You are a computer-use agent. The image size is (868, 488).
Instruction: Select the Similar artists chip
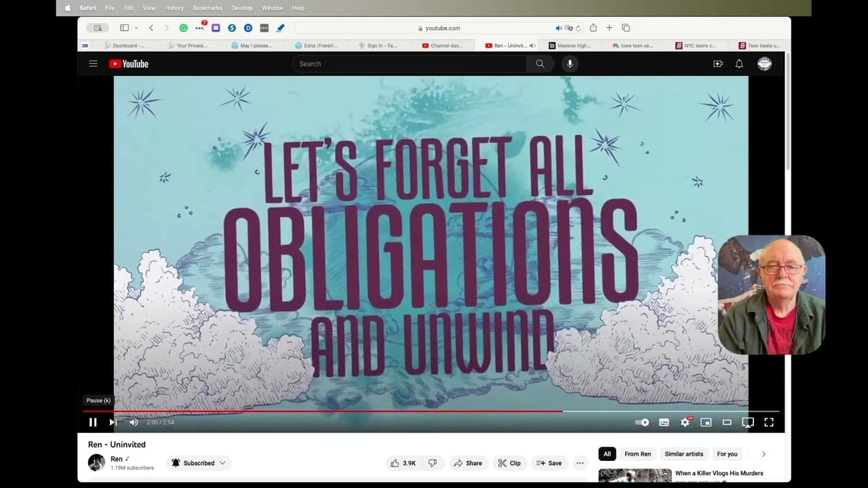[684, 454]
